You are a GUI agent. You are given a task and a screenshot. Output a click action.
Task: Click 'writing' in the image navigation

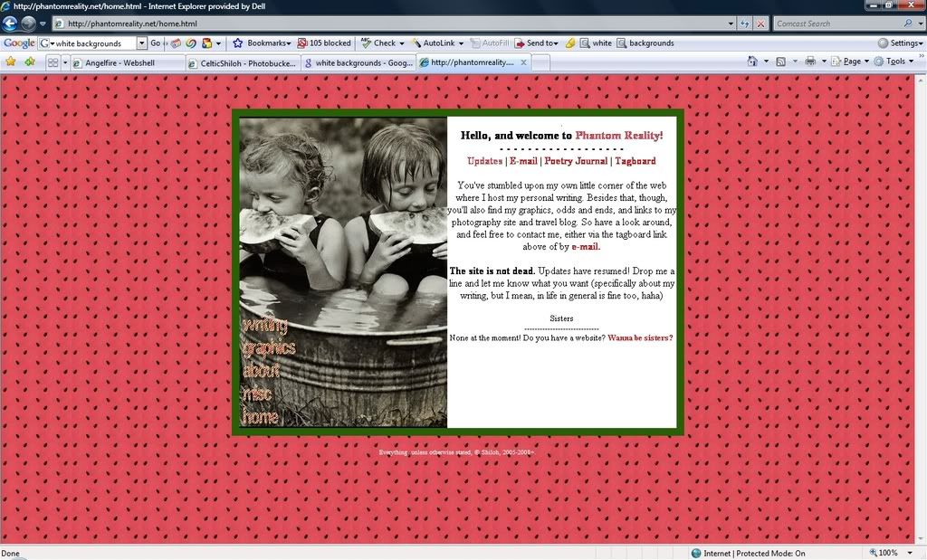[265, 324]
